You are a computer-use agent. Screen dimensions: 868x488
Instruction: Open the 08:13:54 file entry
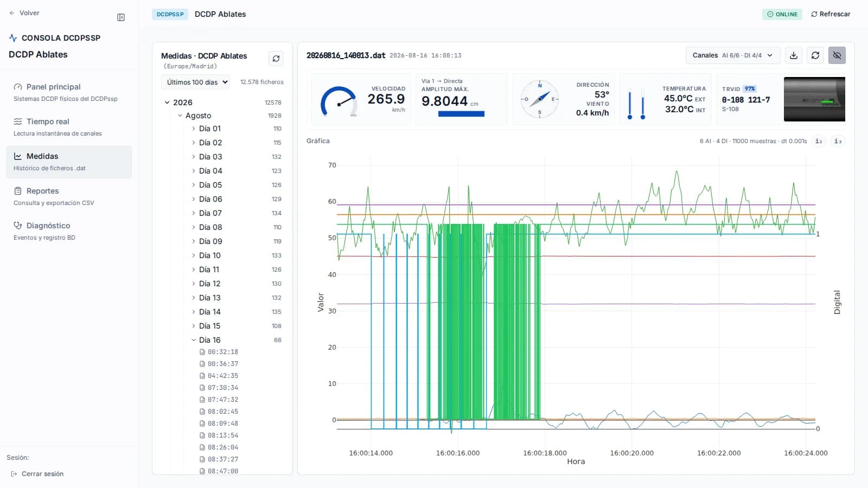point(222,435)
